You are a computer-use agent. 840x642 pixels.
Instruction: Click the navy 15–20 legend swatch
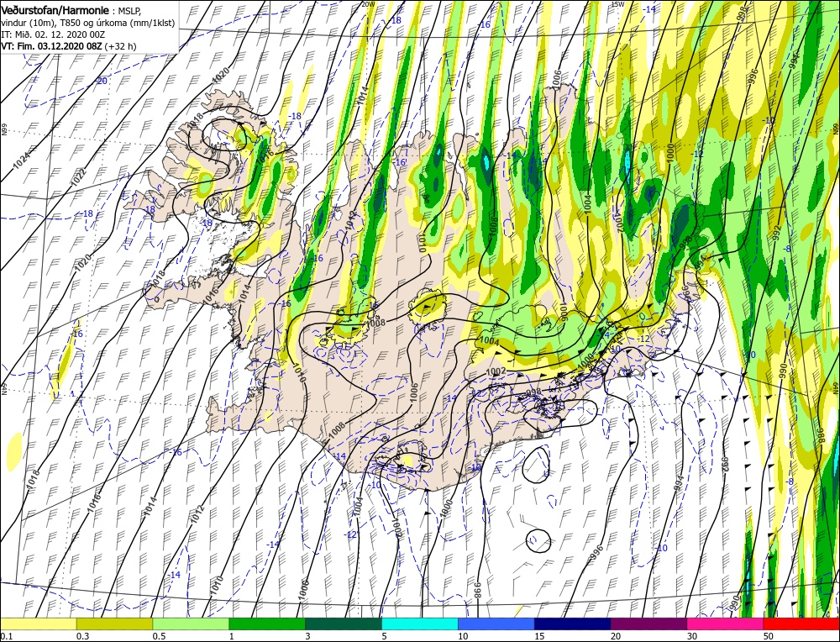tap(572, 624)
